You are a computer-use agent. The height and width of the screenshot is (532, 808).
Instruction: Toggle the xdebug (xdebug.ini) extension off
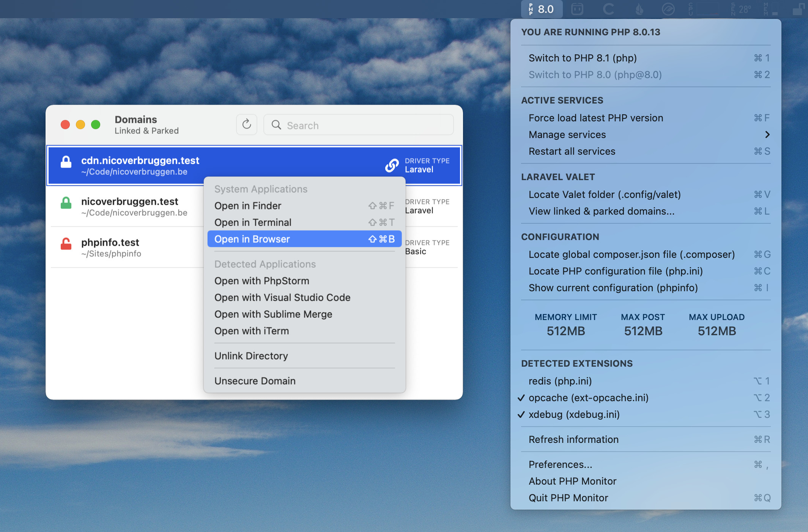tap(646, 414)
